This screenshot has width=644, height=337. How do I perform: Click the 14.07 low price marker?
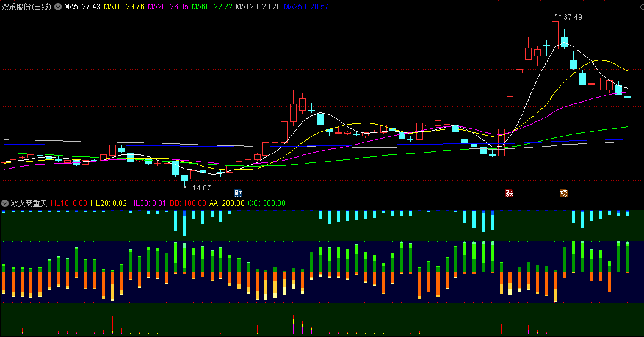(x=201, y=188)
